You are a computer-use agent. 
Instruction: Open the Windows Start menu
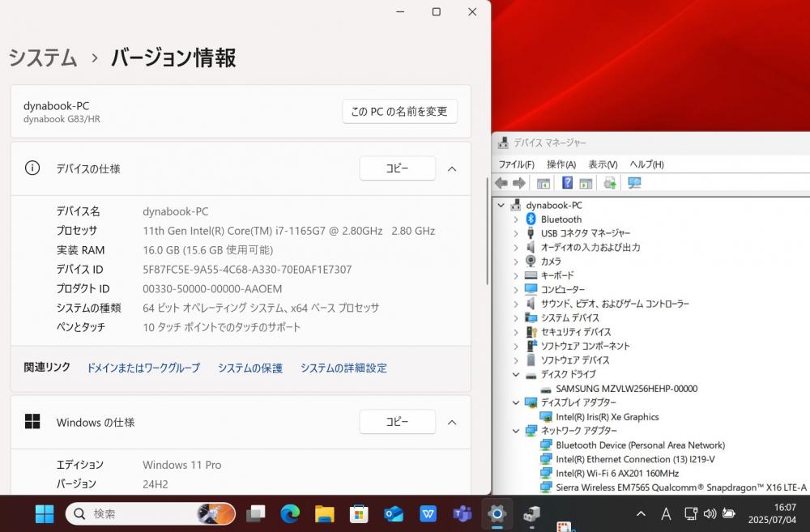pos(45,514)
